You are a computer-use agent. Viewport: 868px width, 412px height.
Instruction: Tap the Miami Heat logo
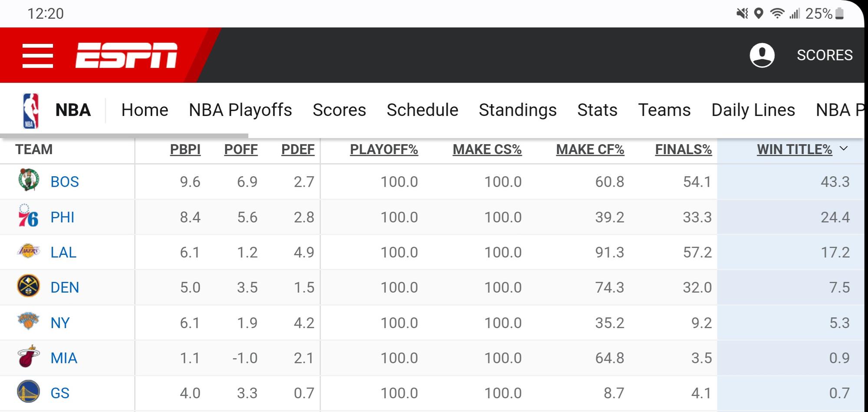[29, 357]
